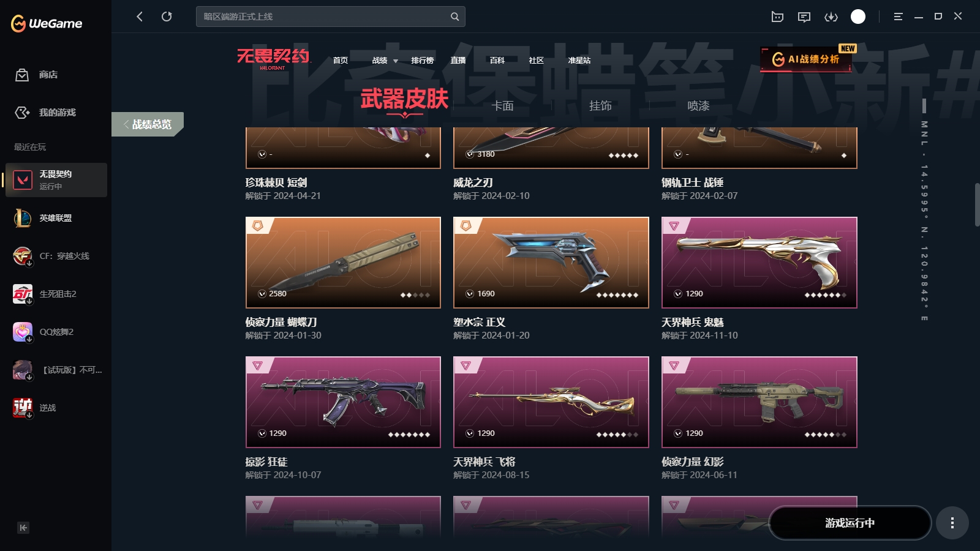Go back with the left arrow icon
980x551 pixels.
click(140, 17)
